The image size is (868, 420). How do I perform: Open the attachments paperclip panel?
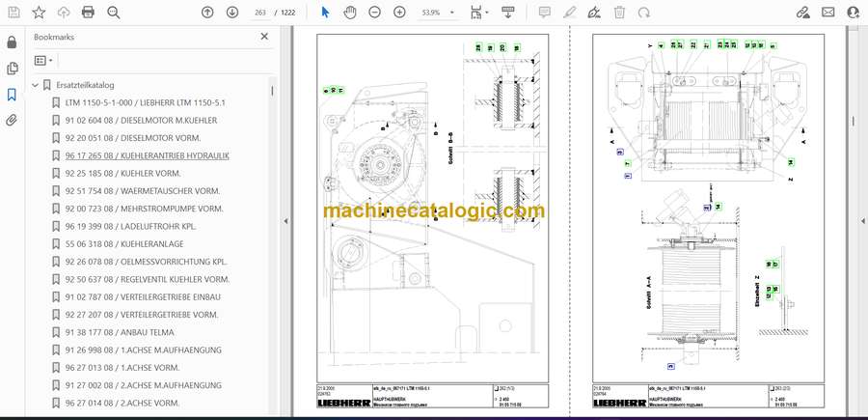(12, 121)
